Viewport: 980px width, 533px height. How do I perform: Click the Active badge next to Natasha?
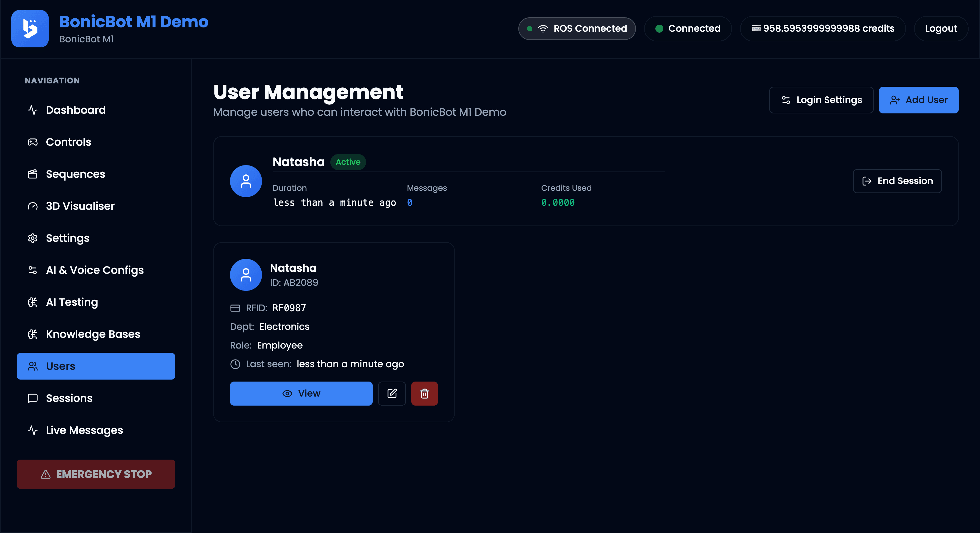pyautogui.click(x=348, y=162)
